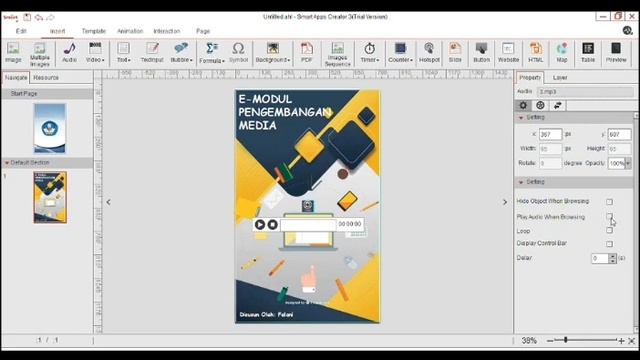Redo the last action
Viewport: 640px width, 360px height.
click(50, 17)
